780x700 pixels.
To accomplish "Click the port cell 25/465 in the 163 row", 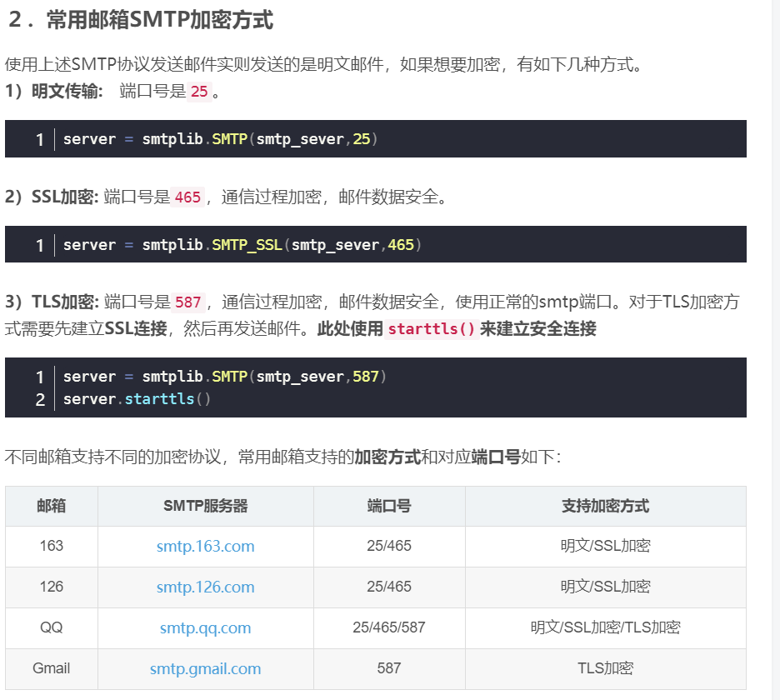I will tap(389, 546).
